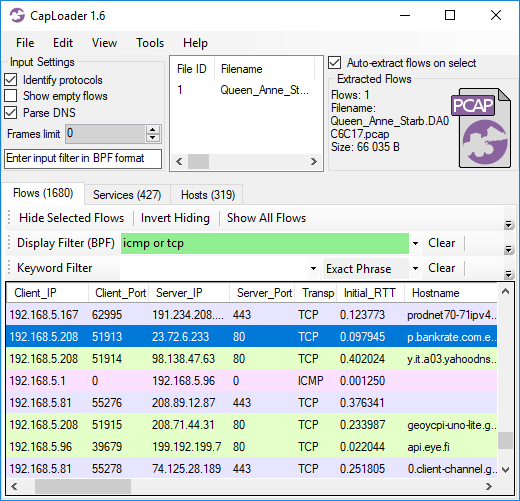Clear the Keyword Filter
The image size is (520, 501).
(441, 268)
